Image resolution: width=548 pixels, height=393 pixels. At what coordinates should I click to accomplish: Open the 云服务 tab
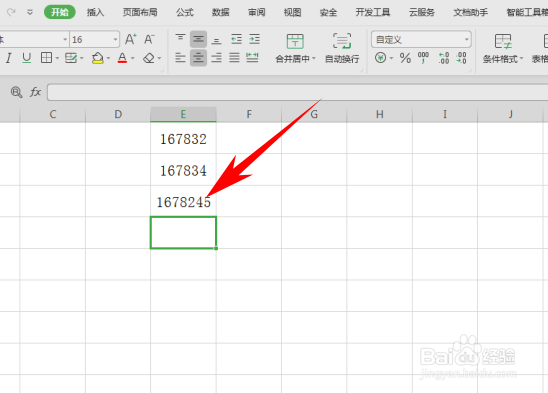(422, 13)
